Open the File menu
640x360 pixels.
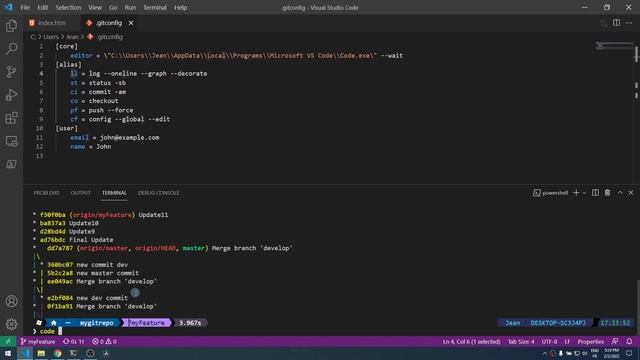[x=25, y=7]
